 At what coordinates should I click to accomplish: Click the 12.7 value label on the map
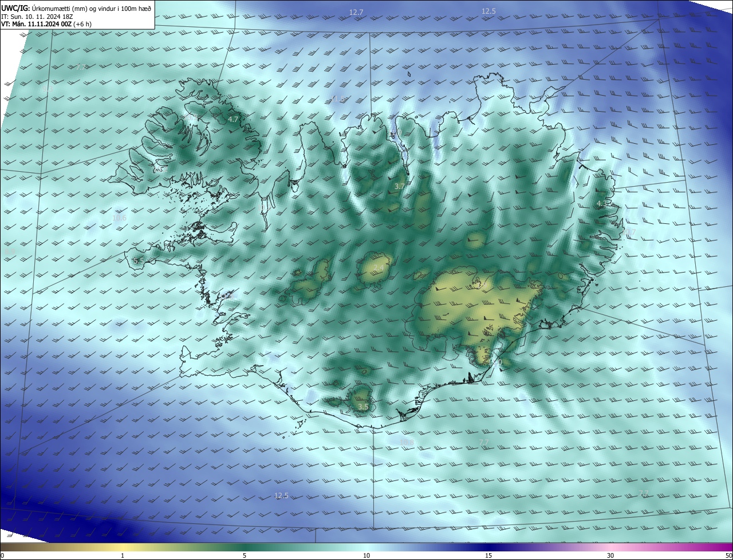pos(356,12)
